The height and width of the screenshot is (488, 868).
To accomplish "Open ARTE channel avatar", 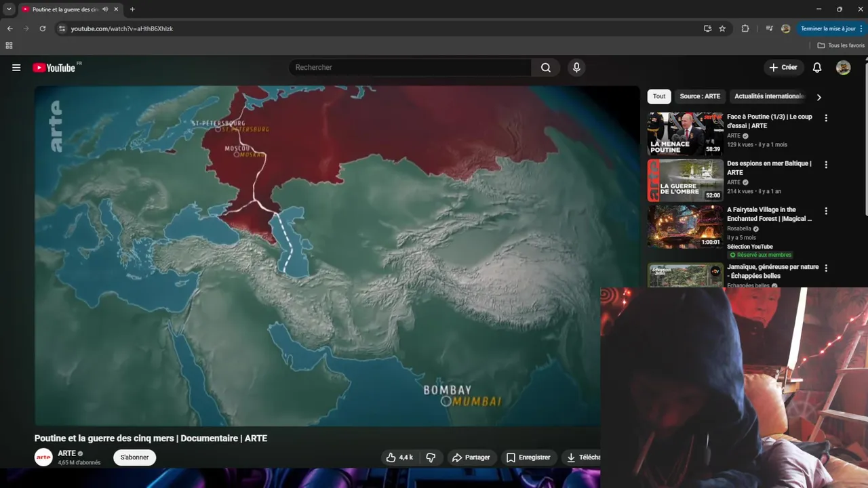I will click(x=43, y=457).
